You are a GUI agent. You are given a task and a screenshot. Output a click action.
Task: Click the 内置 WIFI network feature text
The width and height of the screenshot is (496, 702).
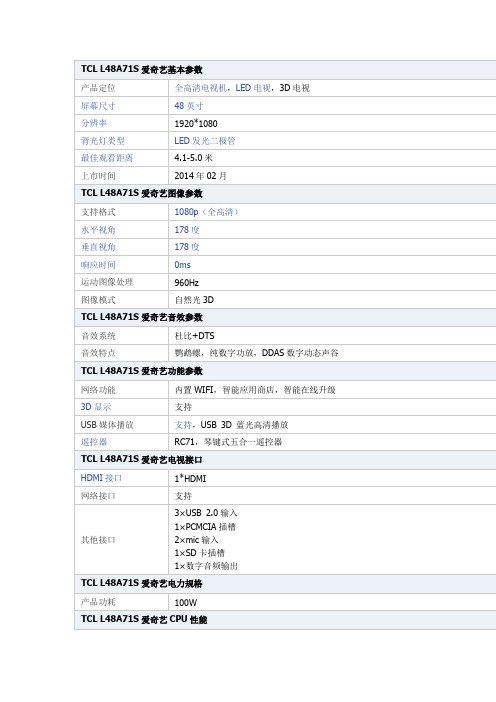tap(194, 390)
